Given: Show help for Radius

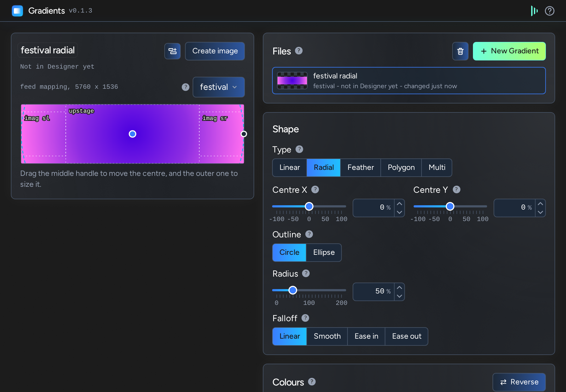Looking at the screenshot, I should tap(306, 273).
